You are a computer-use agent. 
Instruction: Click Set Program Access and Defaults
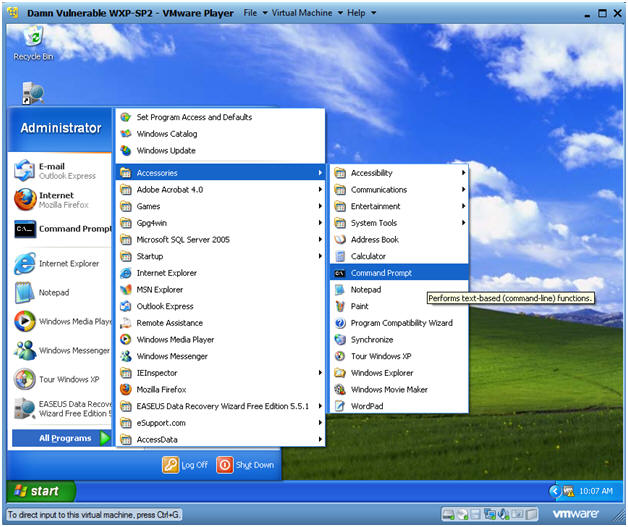(x=220, y=117)
